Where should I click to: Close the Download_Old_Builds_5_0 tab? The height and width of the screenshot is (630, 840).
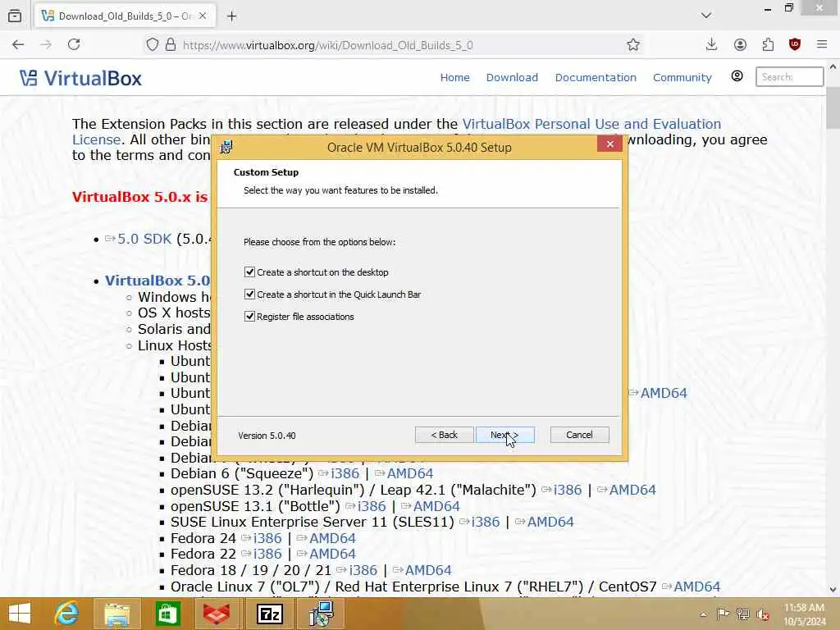pyautogui.click(x=203, y=16)
